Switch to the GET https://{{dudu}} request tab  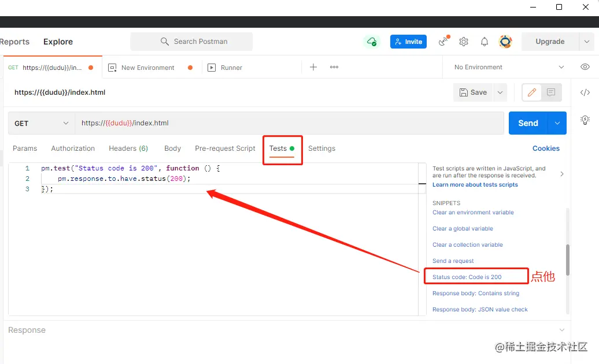coord(53,68)
